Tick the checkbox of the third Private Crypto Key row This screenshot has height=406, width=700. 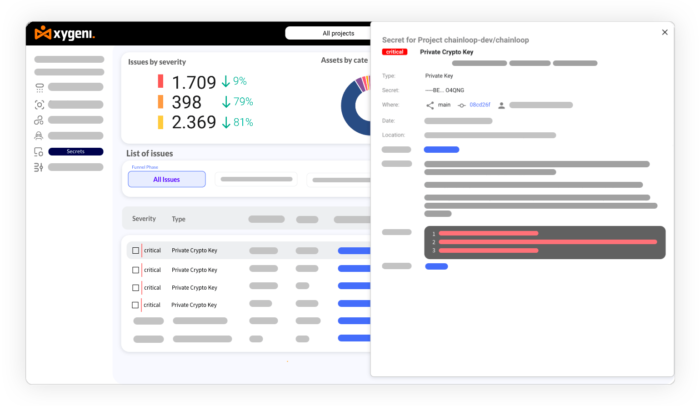[135, 288]
